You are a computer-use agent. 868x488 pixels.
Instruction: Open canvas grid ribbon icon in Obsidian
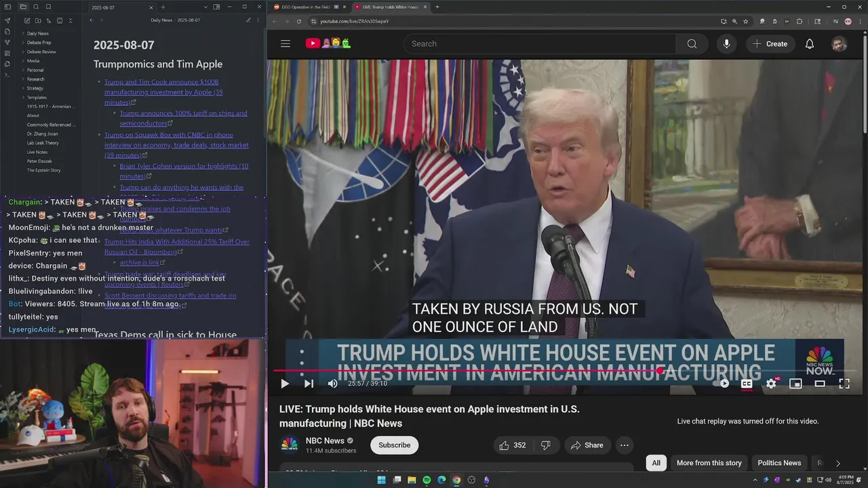pyautogui.click(x=7, y=53)
